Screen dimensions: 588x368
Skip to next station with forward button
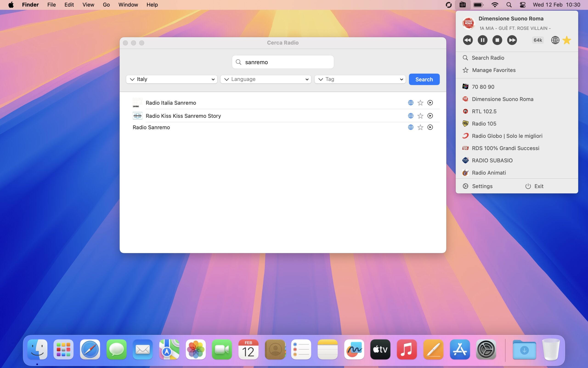point(512,40)
